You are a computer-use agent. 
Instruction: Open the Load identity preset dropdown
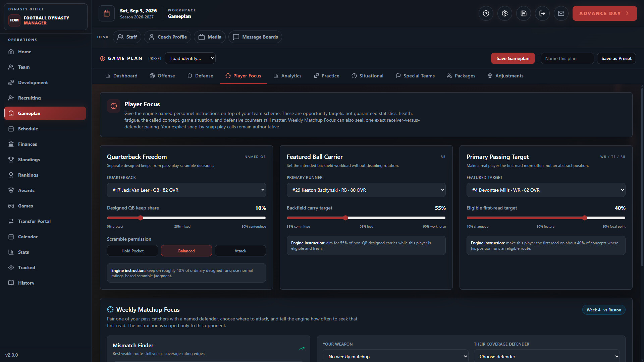point(190,58)
